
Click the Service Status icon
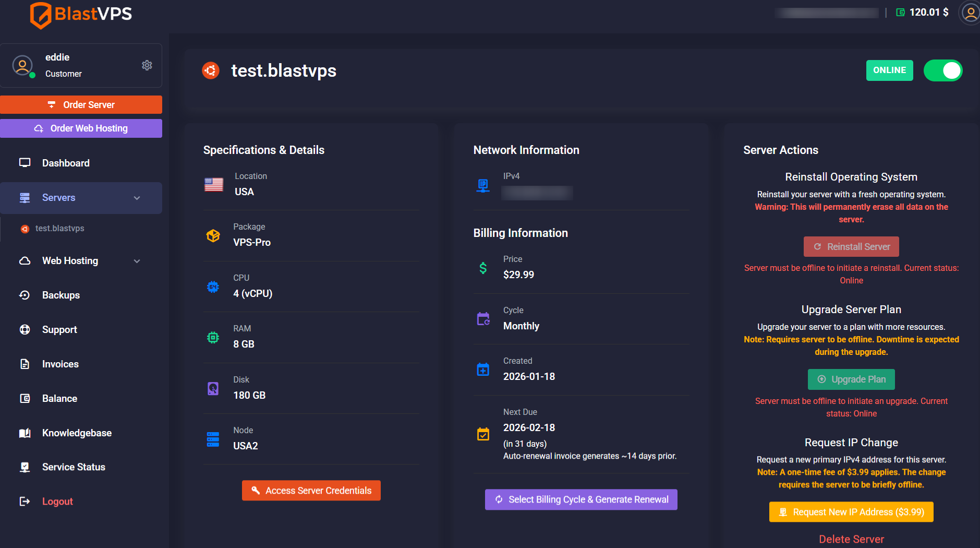click(25, 467)
